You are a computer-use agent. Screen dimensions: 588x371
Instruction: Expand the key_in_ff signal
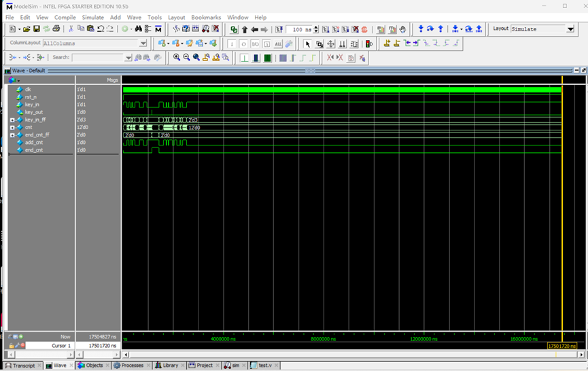tap(12, 120)
